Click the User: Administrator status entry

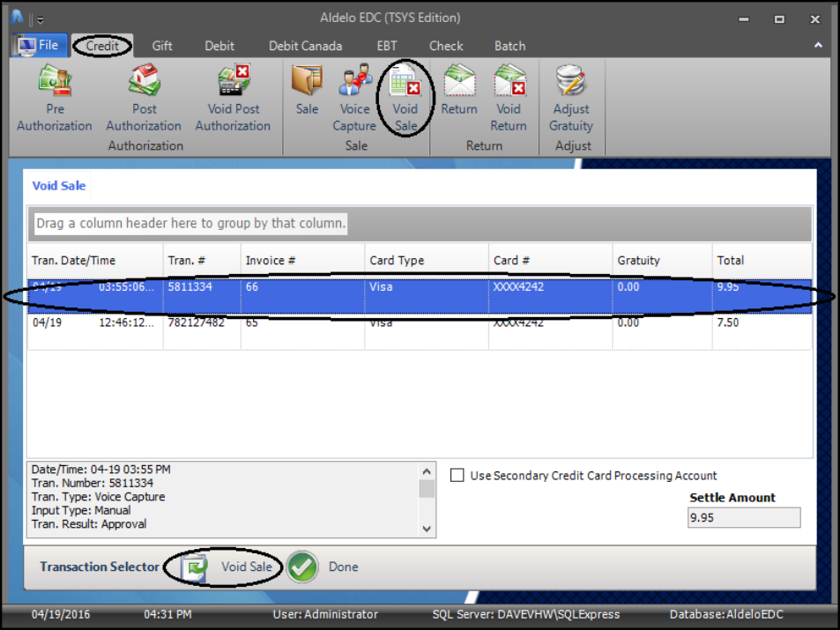325,614
